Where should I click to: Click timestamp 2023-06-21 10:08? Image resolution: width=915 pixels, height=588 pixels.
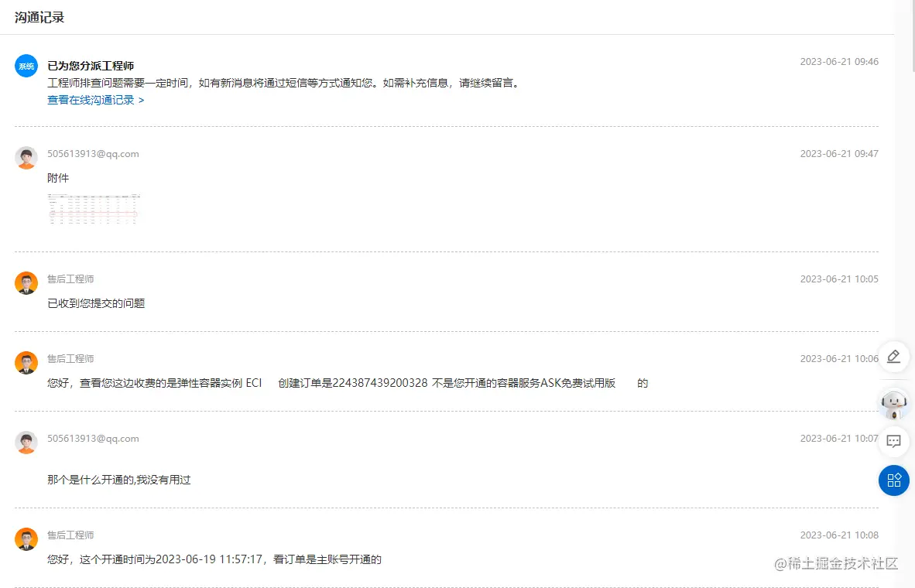pos(839,535)
